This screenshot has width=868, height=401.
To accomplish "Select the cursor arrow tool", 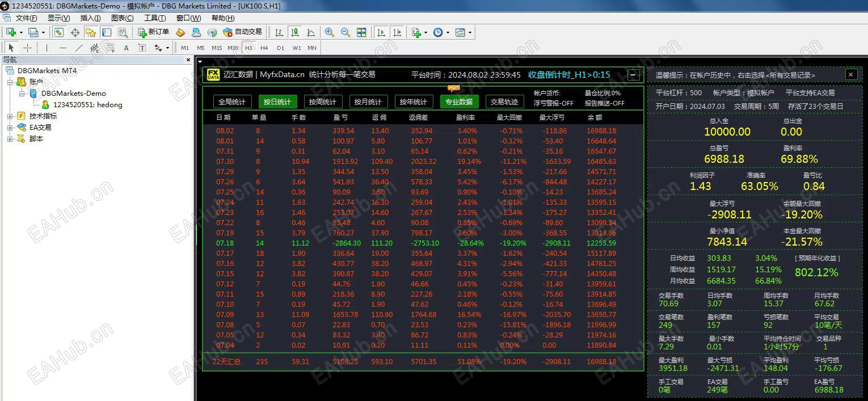I will [11, 48].
